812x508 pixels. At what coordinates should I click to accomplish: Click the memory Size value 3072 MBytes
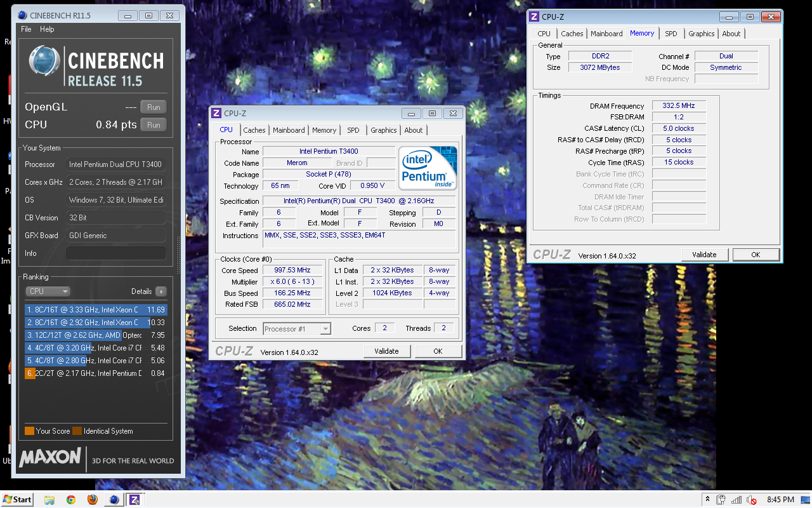[x=600, y=67]
